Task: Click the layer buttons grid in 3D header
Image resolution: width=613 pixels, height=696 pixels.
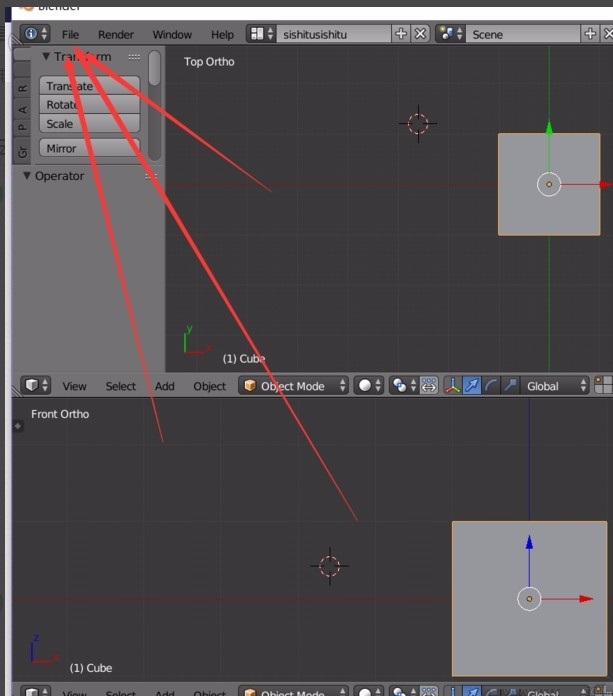Action: [x=603, y=386]
